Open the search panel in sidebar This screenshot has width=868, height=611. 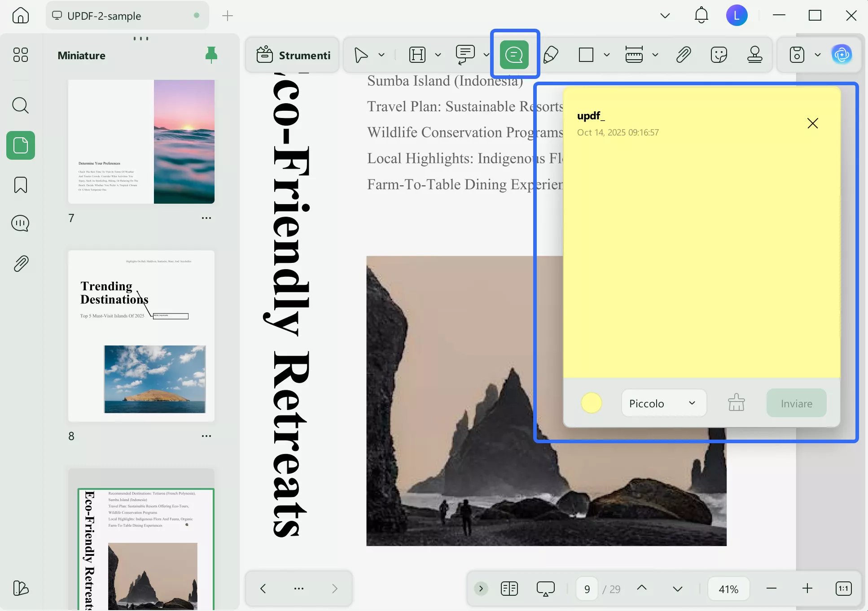[21, 106]
